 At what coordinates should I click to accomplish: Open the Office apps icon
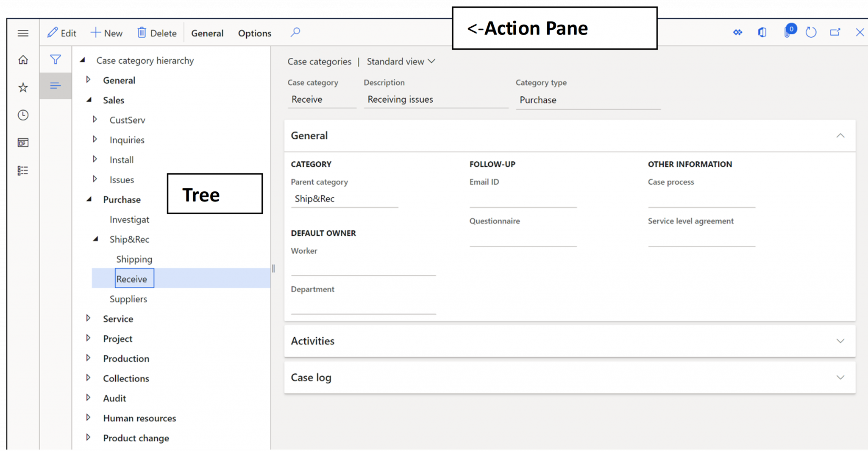click(x=762, y=32)
